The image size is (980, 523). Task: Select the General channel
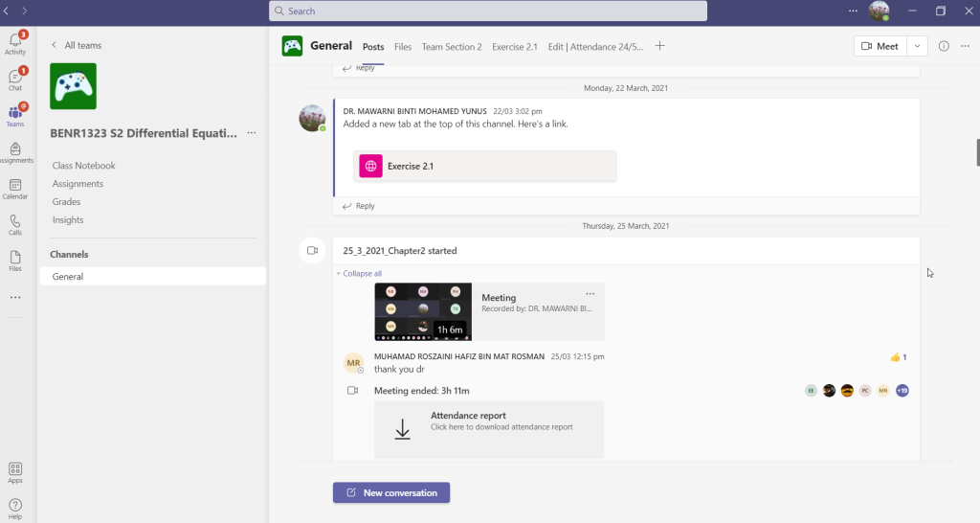point(68,277)
